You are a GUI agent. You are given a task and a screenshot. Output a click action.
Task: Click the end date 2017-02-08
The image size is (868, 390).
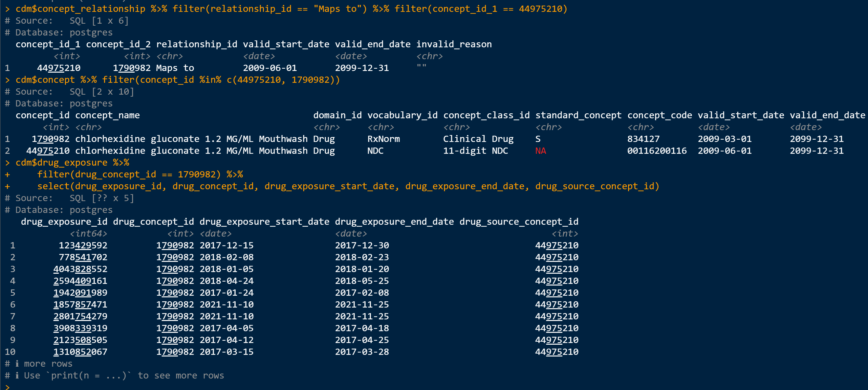(362, 292)
